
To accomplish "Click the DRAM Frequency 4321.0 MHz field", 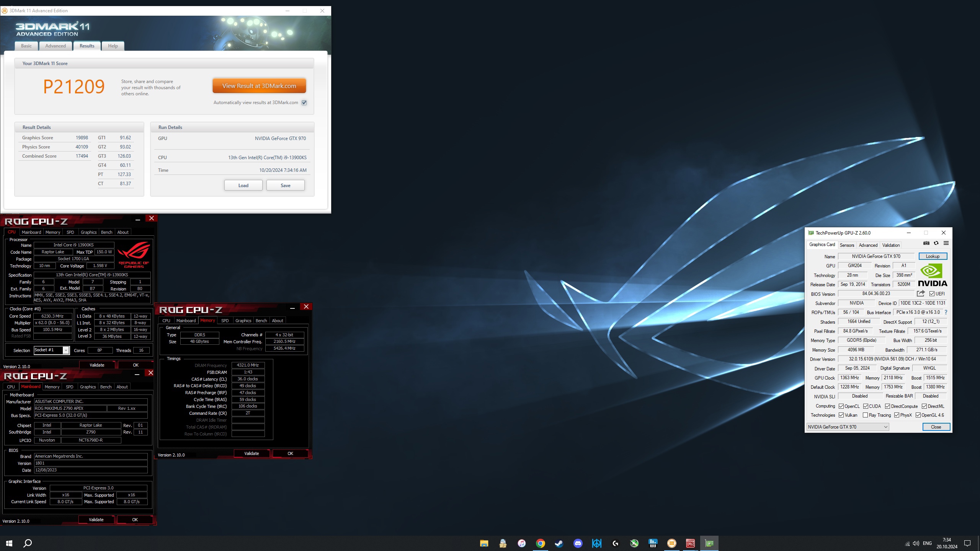I will click(248, 365).
